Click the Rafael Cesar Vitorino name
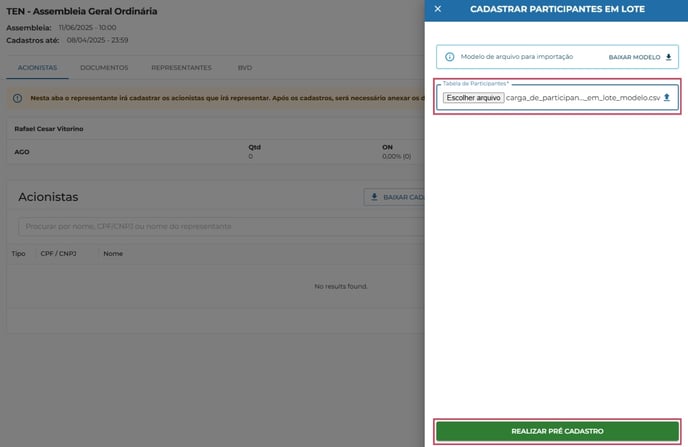Image resolution: width=688 pixels, height=447 pixels. point(49,129)
